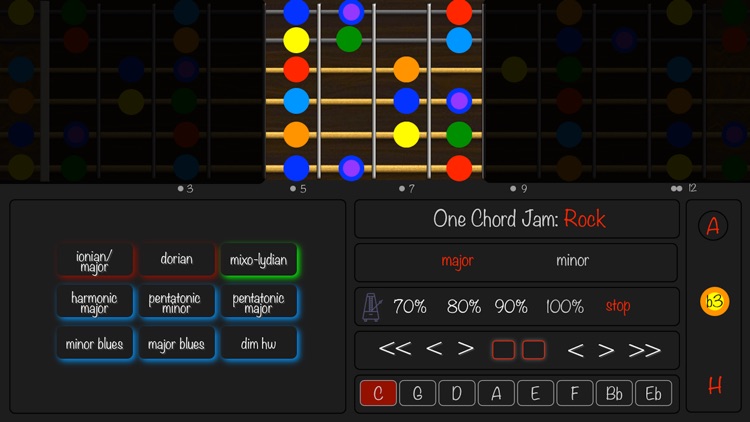This screenshot has width=750, height=422.
Task: Tap green note on sixth fret second string
Action: click(x=349, y=39)
